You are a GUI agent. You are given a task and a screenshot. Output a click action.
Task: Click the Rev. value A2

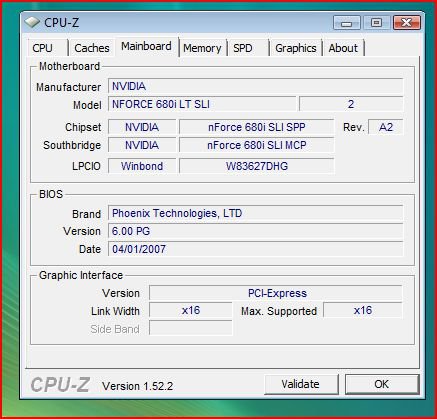(386, 127)
